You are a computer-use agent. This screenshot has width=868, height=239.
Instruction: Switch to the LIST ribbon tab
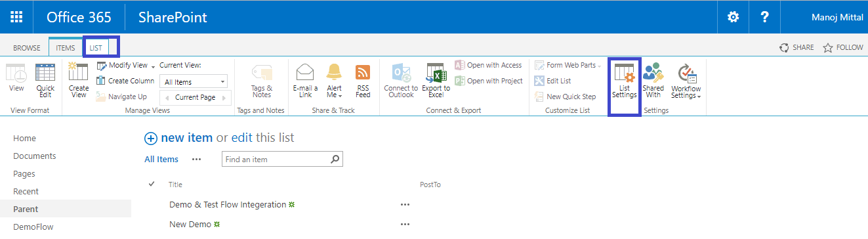click(96, 48)
